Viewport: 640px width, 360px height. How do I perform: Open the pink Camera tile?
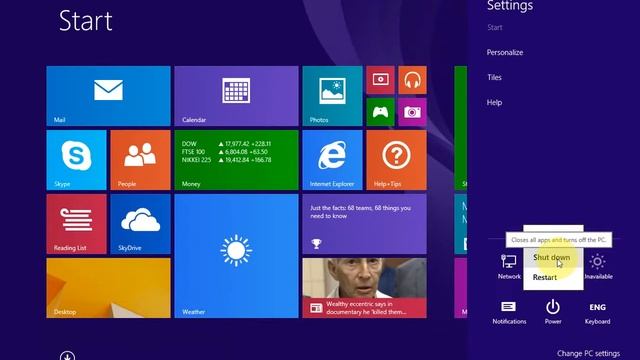412,112
